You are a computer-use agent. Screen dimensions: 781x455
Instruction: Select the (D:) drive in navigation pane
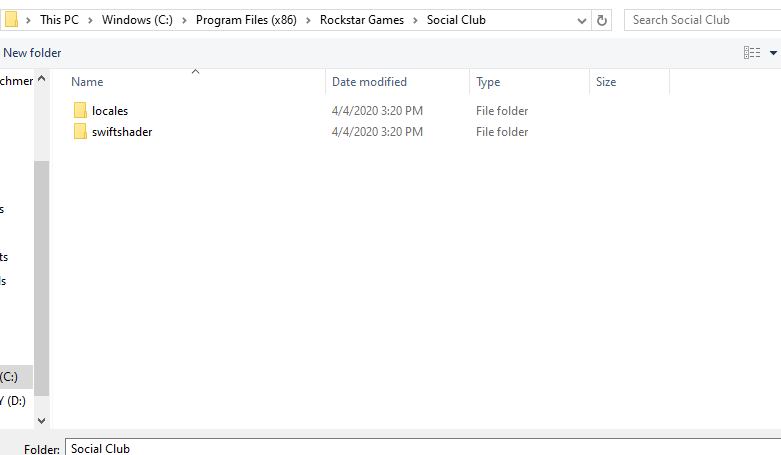[15, 401]
